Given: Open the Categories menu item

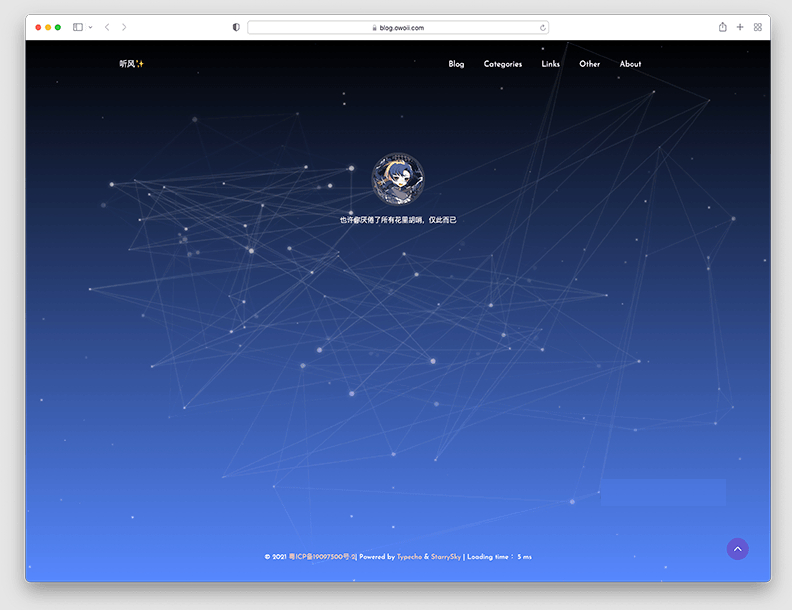Looking at the screenshot, I should (503, 64).
